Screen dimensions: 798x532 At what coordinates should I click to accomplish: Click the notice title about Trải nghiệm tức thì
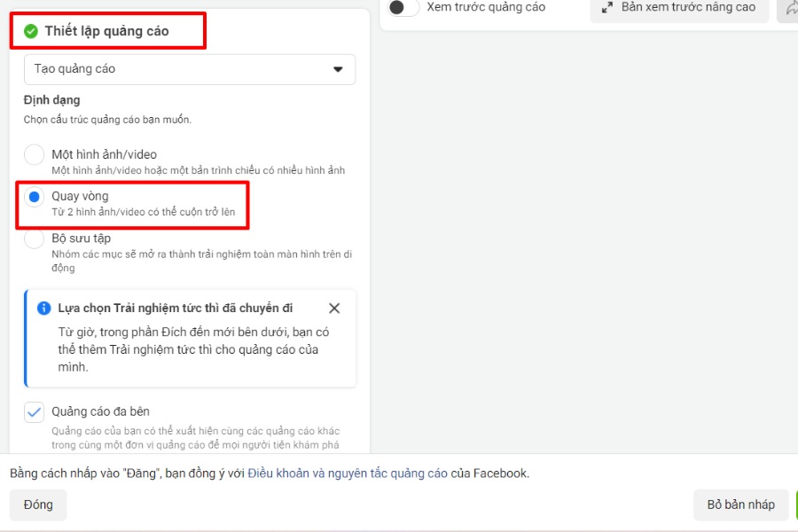click(x=175, y=309)
